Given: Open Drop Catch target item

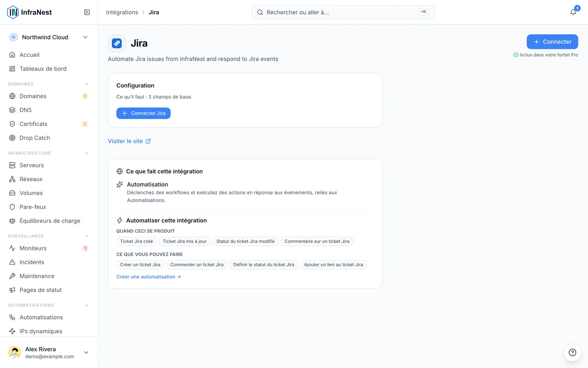Looking at the screenshot, I should pos(48,138).
